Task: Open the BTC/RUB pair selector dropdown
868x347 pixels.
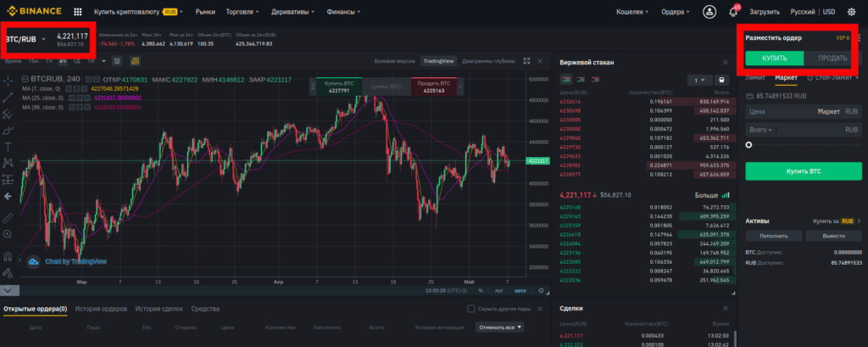Action: click(x=44, y=38)
